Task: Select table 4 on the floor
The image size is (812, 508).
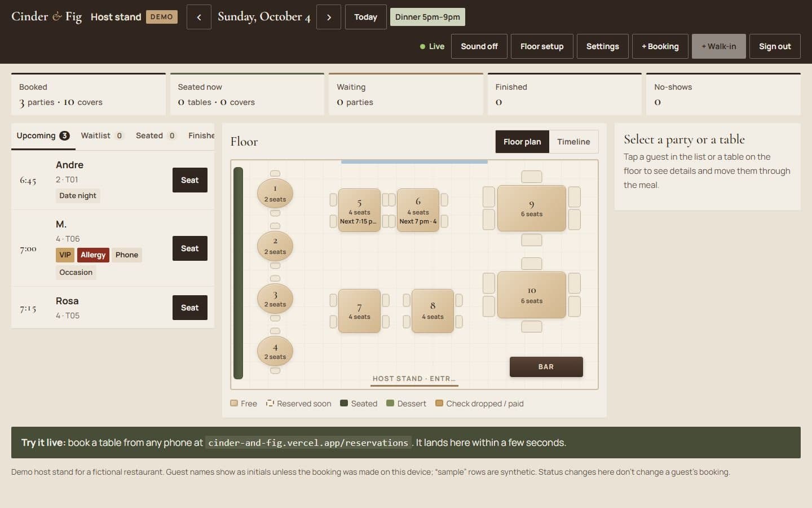Action: (x=275, y=351)
